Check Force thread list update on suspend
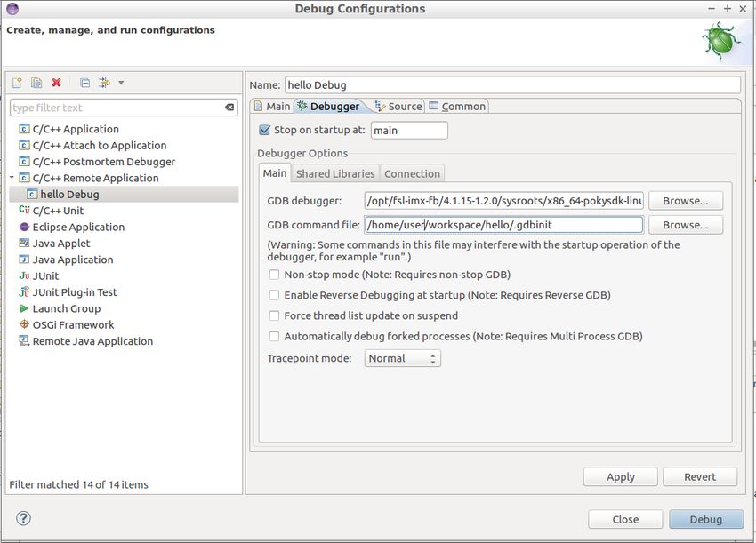Viewport: 756px width, 543px height. (x=274, y=316)
